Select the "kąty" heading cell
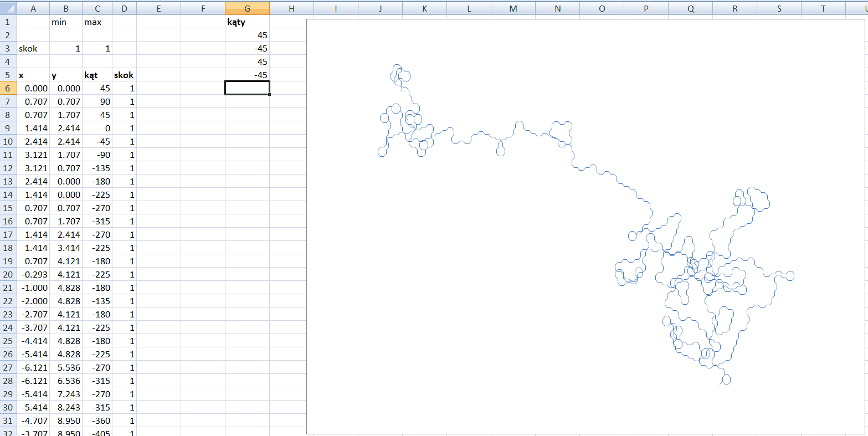 247,22
